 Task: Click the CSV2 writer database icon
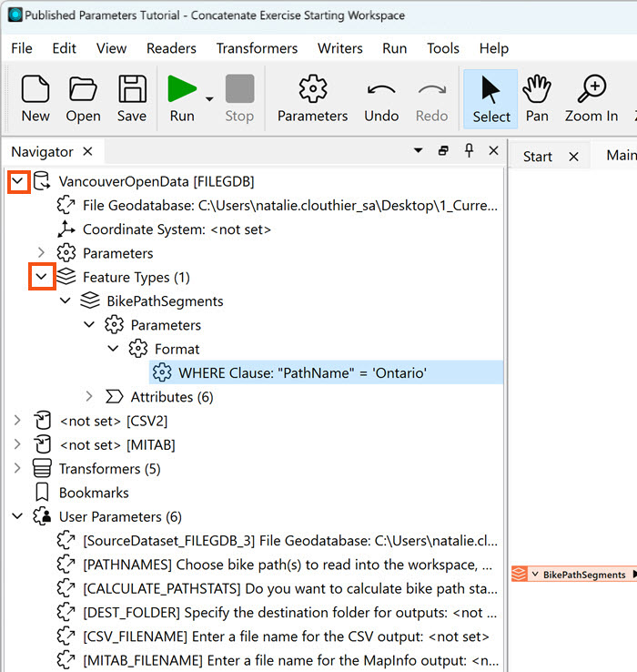[43, 421]
